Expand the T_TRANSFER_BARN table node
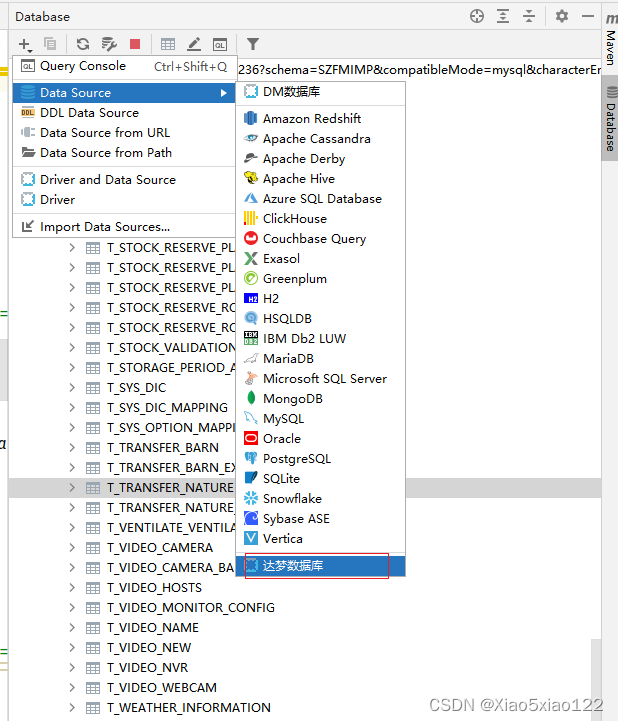 (x=72, y=448)
